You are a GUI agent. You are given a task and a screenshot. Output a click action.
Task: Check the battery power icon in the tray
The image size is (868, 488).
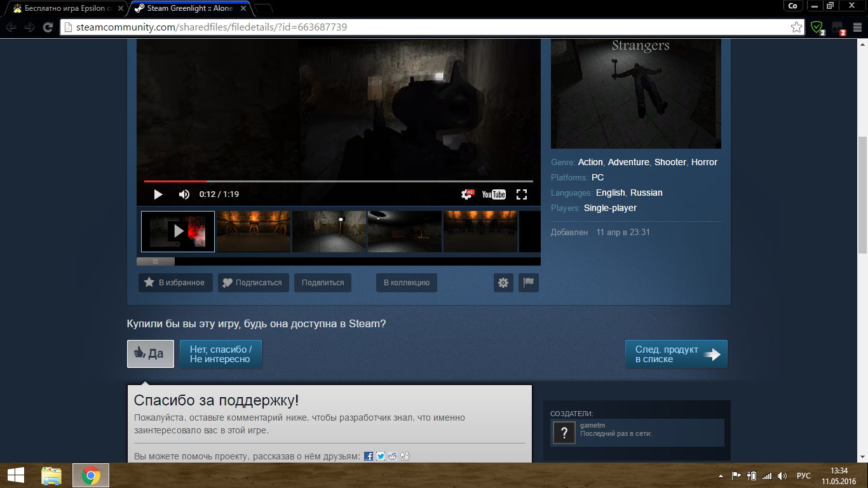[752, 475]
